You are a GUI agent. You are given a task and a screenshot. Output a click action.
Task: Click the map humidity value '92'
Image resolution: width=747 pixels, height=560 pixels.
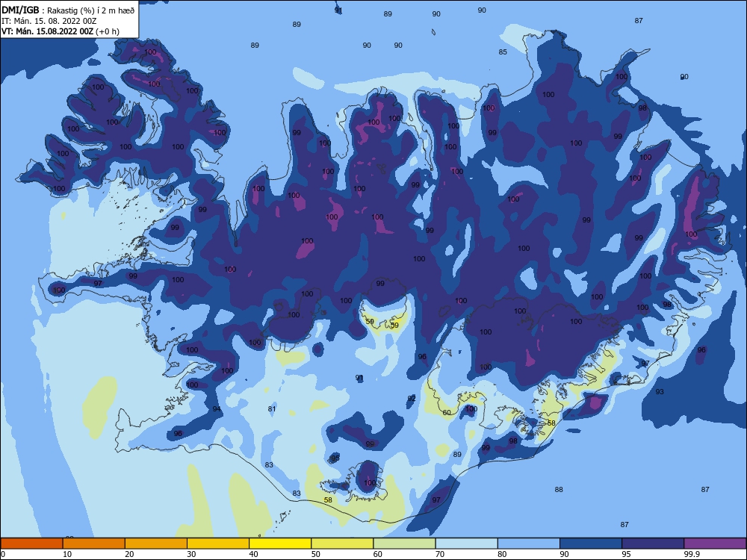412,399
